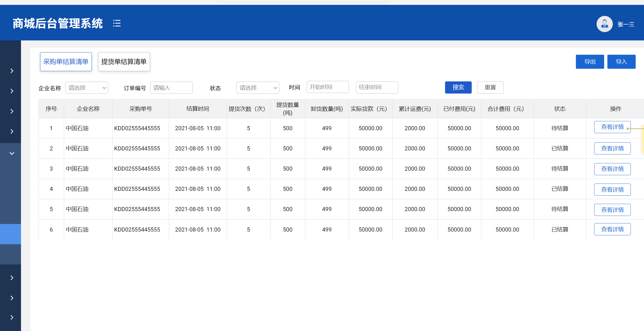Image resolution: width=644 pixels, height=331 pixels.
Task: Click the 已付费用(元) column header
Action: point(459,109)
